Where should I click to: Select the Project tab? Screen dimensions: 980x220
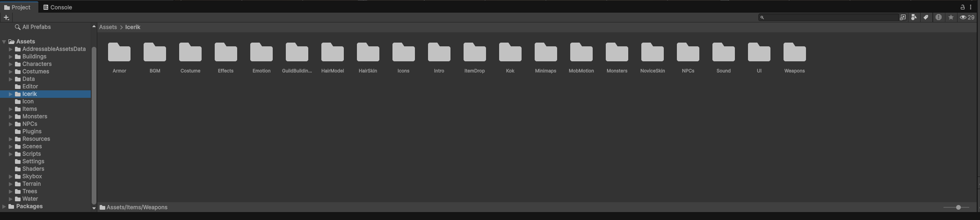click(17, 7)
